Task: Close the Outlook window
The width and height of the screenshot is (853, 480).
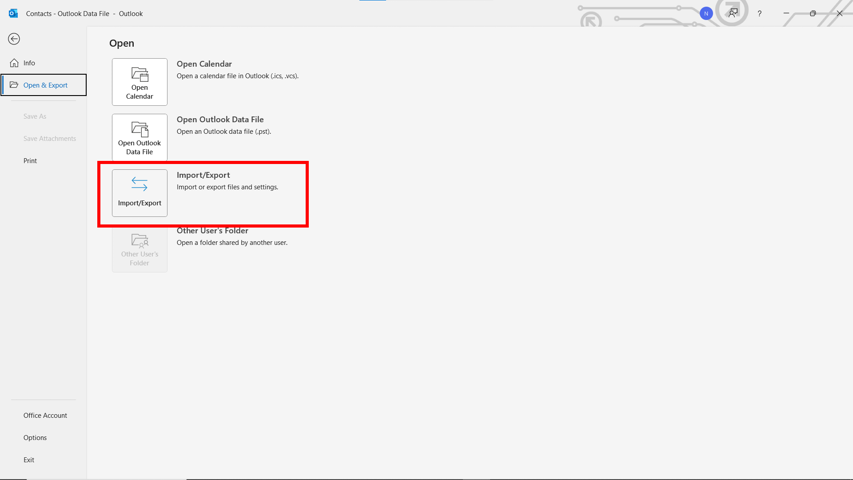Action: point(839,13)
